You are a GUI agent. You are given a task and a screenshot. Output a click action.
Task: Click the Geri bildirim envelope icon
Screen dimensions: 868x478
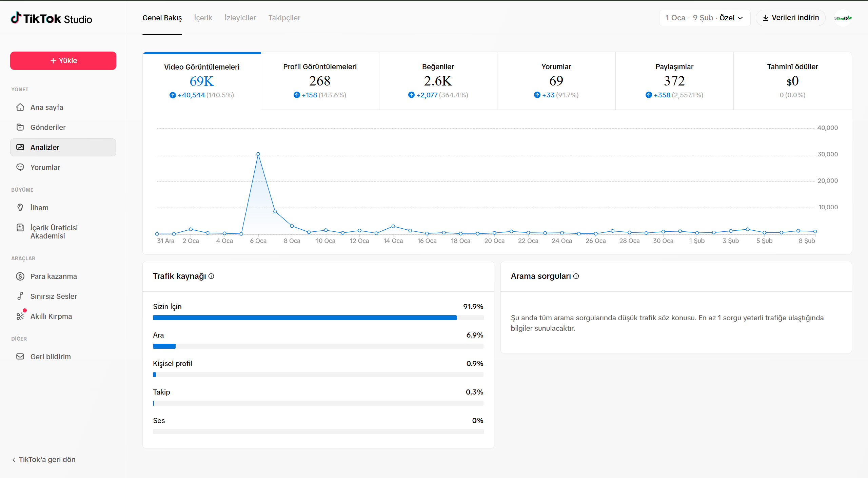(x=20, y=357)
